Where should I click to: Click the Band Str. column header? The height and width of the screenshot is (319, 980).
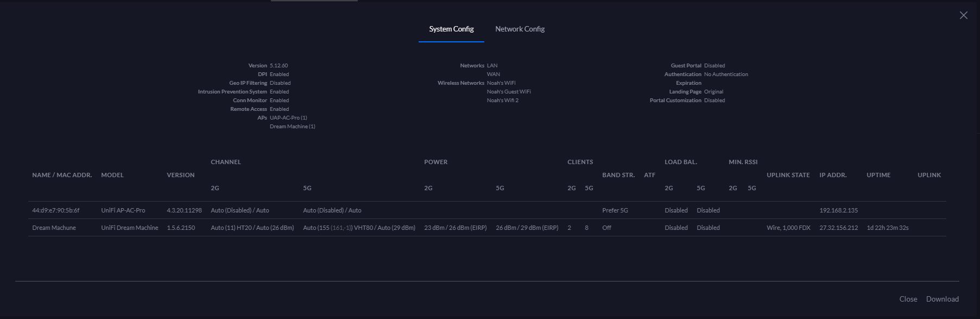[618, 175]
